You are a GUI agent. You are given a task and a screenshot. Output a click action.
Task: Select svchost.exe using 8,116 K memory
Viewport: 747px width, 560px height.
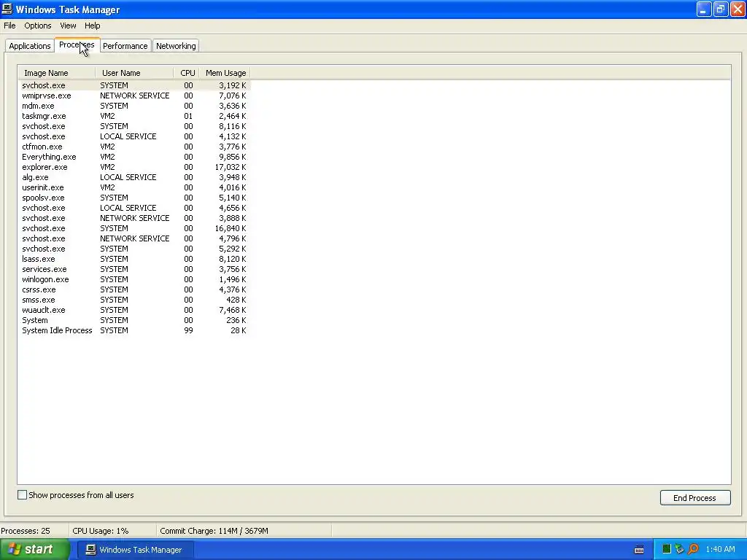[135, 126]
